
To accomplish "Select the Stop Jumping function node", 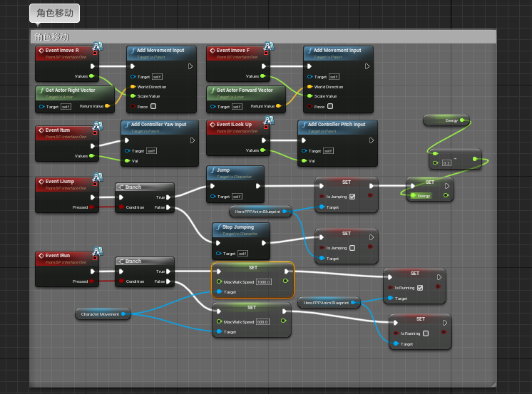I will pos(241,241).
